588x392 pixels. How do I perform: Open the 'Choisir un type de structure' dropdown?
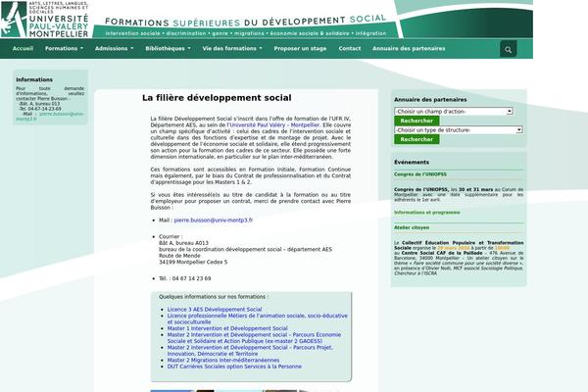459,130
